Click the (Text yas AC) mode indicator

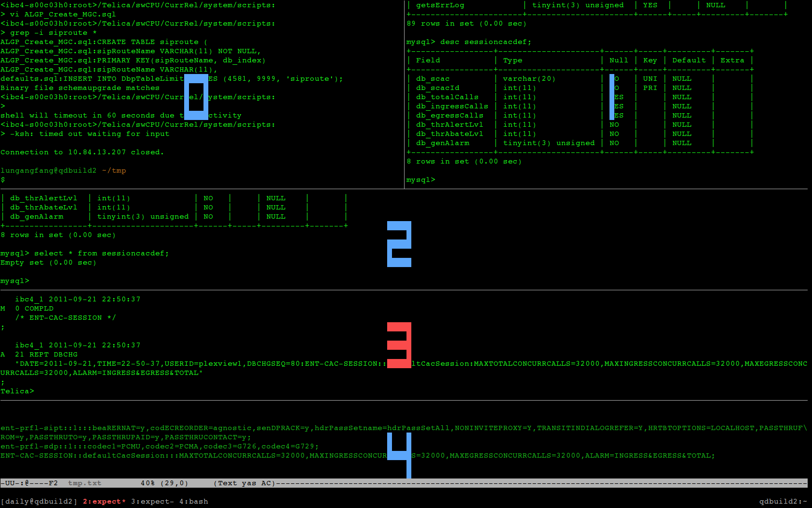click(244, 483)
